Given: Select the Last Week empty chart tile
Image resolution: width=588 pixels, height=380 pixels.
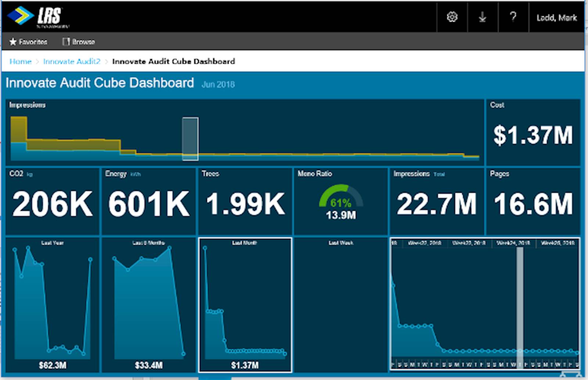Looking at the screenshot, I should (341, 305).
